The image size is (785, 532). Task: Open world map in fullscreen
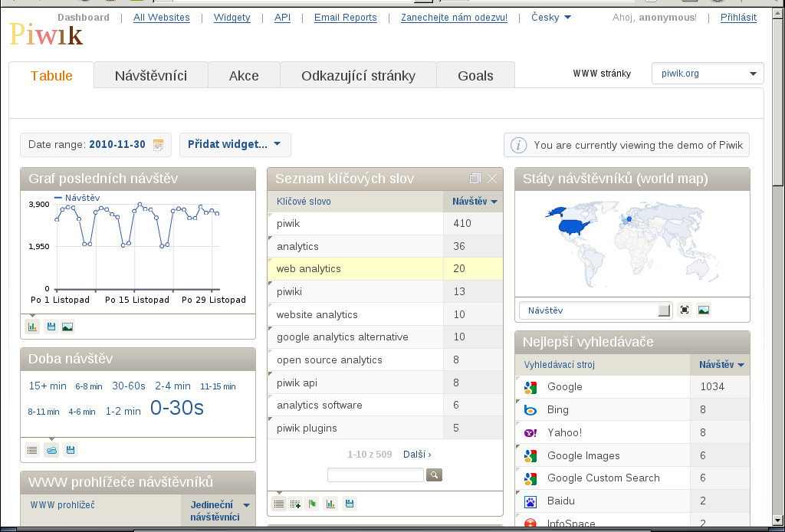[685, 310]
